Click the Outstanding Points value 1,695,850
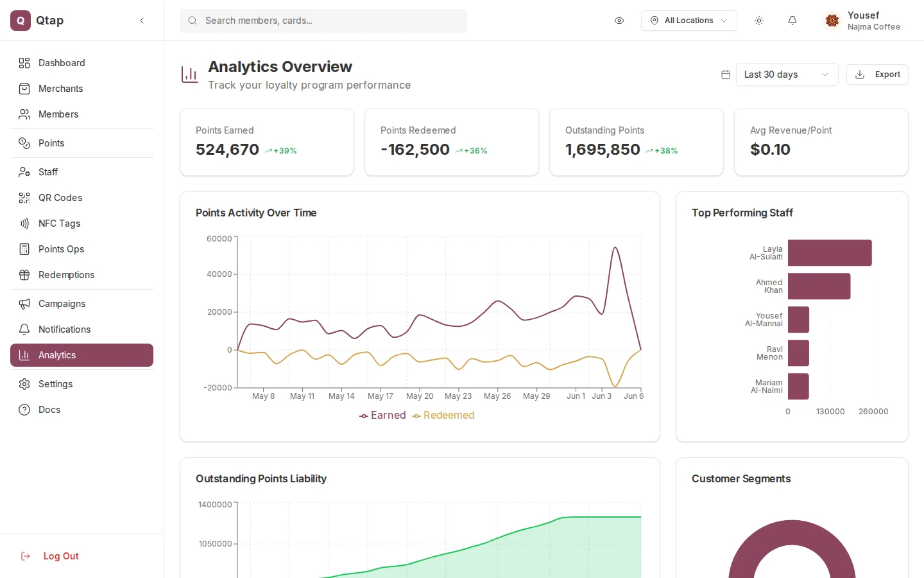Viewport: 924px width, 578px height. click(603, 150)
